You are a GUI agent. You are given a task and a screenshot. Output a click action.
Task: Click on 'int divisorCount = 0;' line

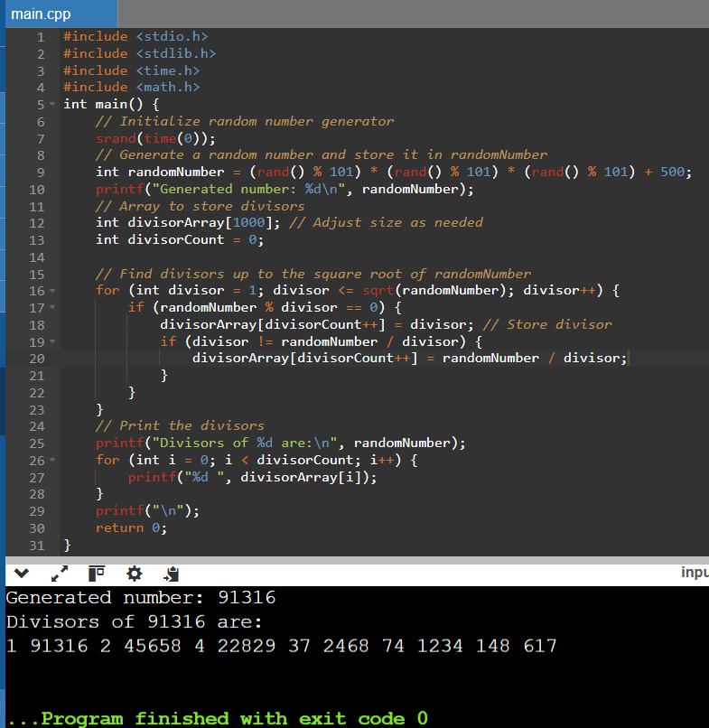[x=180, y=239]
